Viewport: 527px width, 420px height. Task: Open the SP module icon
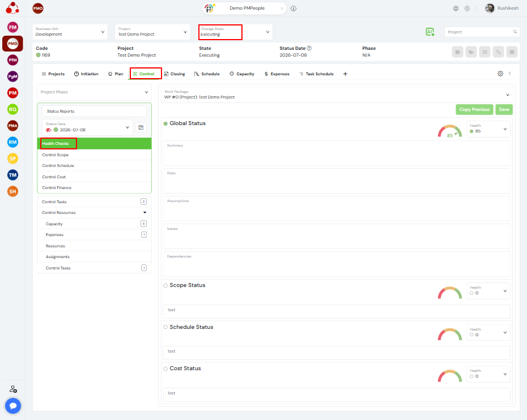[x=13, y=158]
